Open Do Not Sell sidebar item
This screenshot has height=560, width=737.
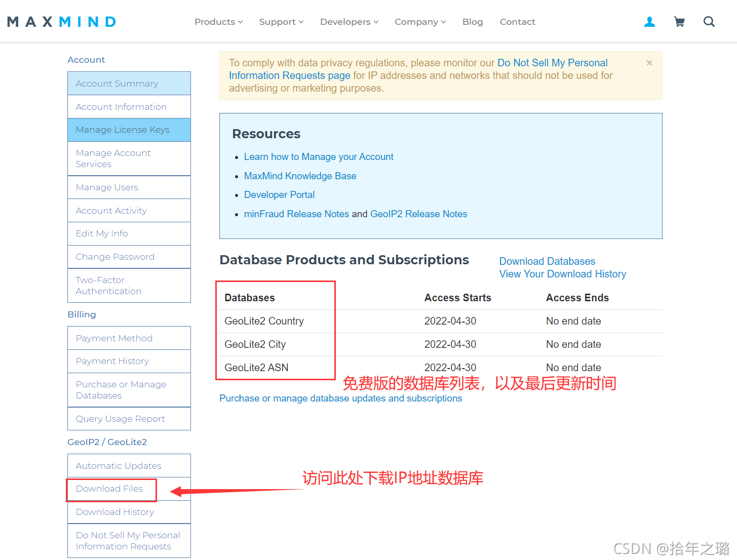[x=129, y=541]
